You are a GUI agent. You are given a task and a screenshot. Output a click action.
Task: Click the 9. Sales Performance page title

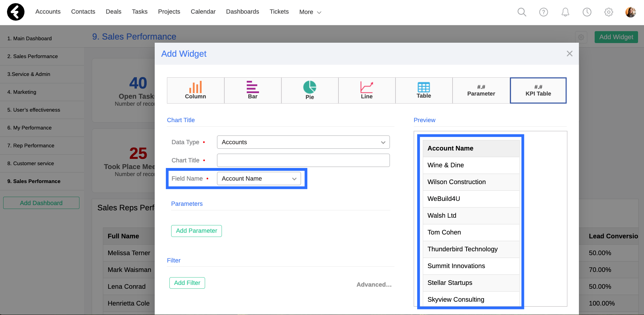[134, 37]
